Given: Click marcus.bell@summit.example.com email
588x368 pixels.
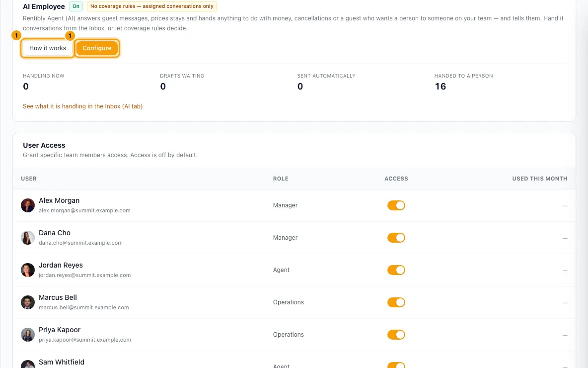Looking at the screenshot, I should (x=83, y=307).
